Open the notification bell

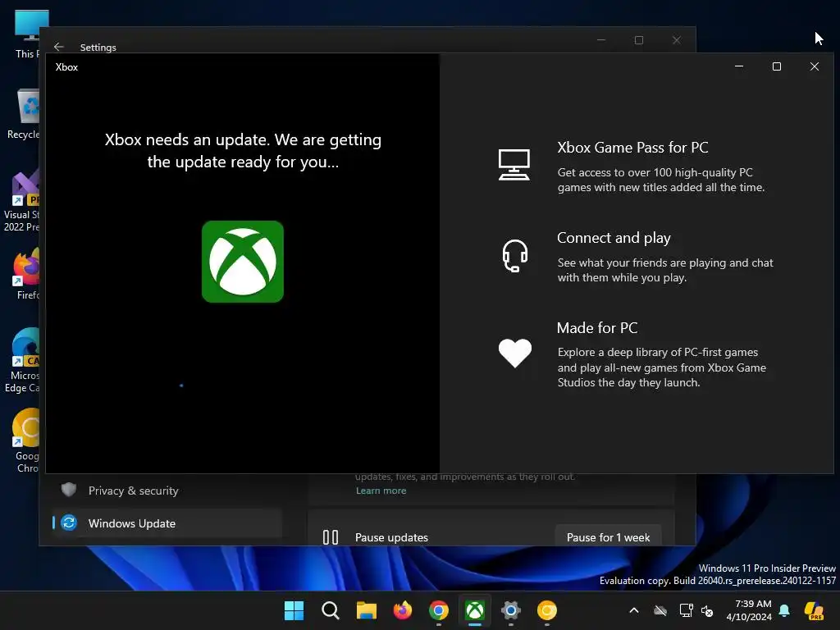point(784,610)
